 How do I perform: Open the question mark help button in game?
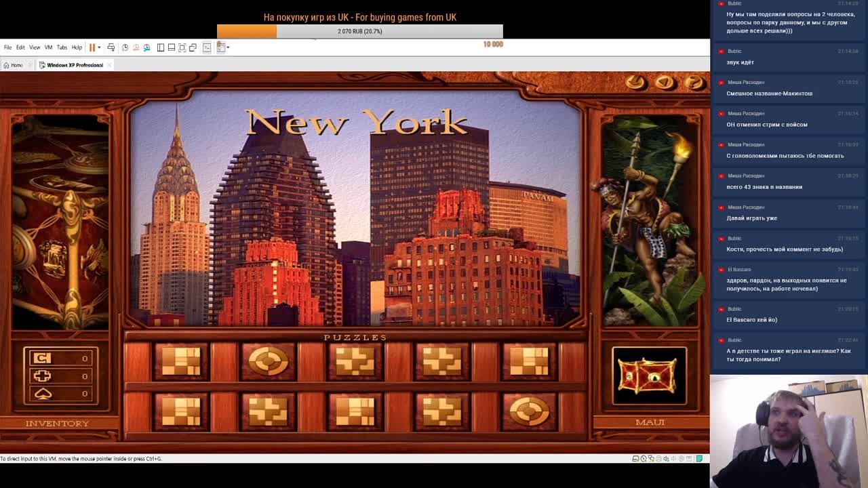tap(694, 82)
